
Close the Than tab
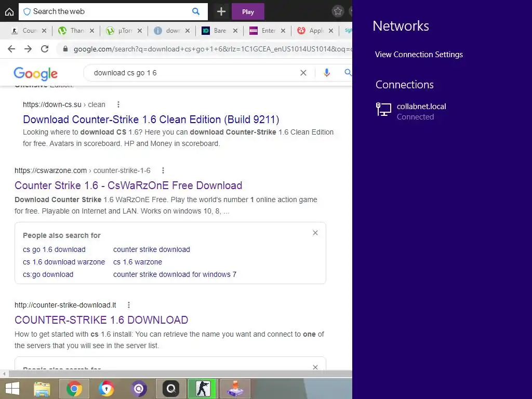click(x=92, y=31)
